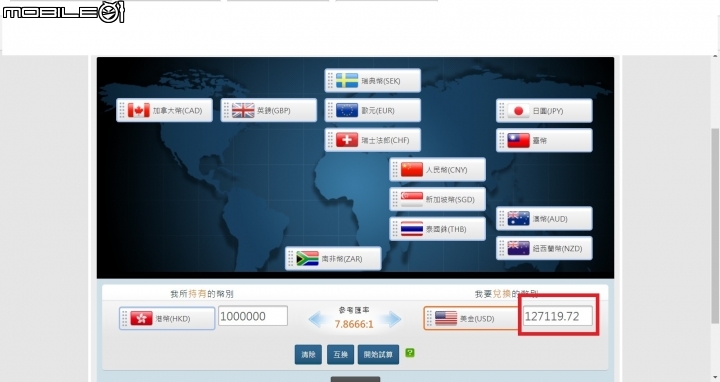The height and width of the screenshot is (382, 720).
Task: Select the Japanese Yen (JPY) tile
Action: [x=544, y=111]
